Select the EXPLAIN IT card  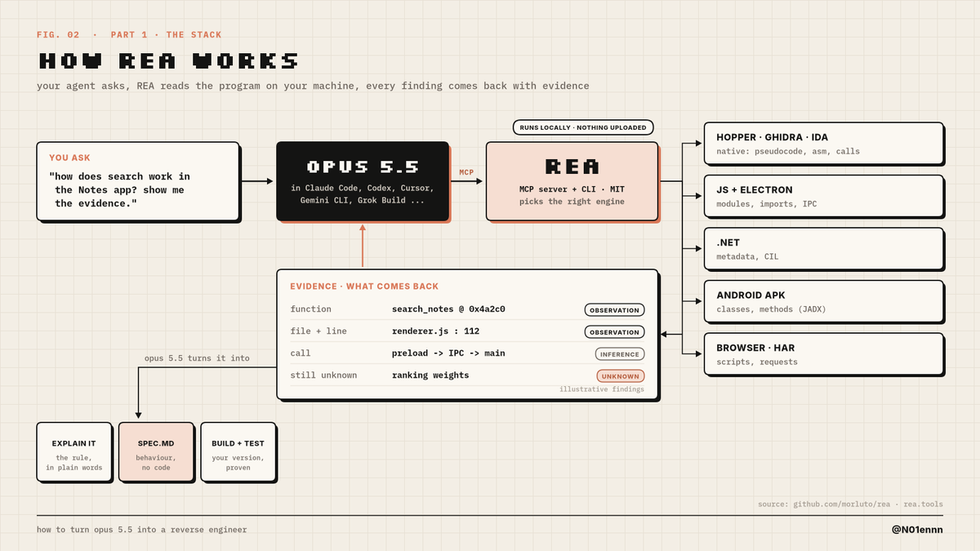[74, 451]
